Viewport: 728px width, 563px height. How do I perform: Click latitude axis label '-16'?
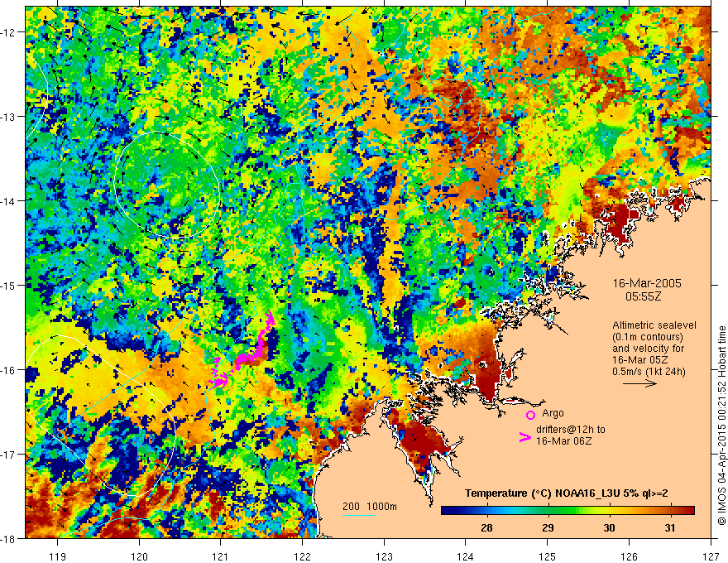tap(8, 370)
